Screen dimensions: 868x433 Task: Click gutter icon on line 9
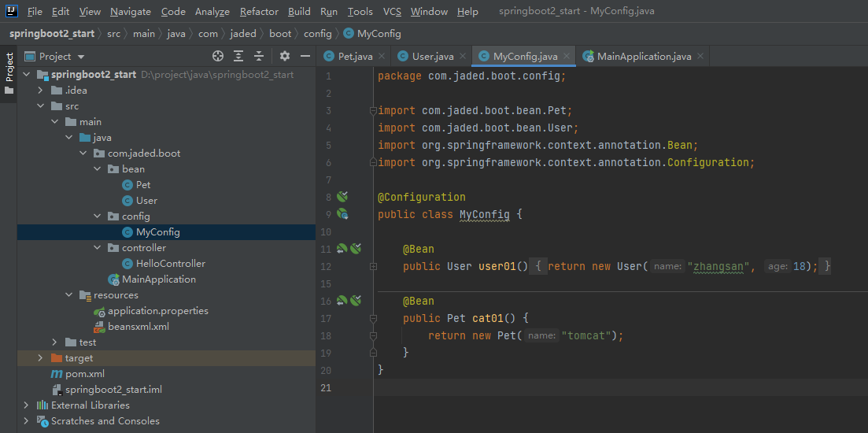[342, 213]
